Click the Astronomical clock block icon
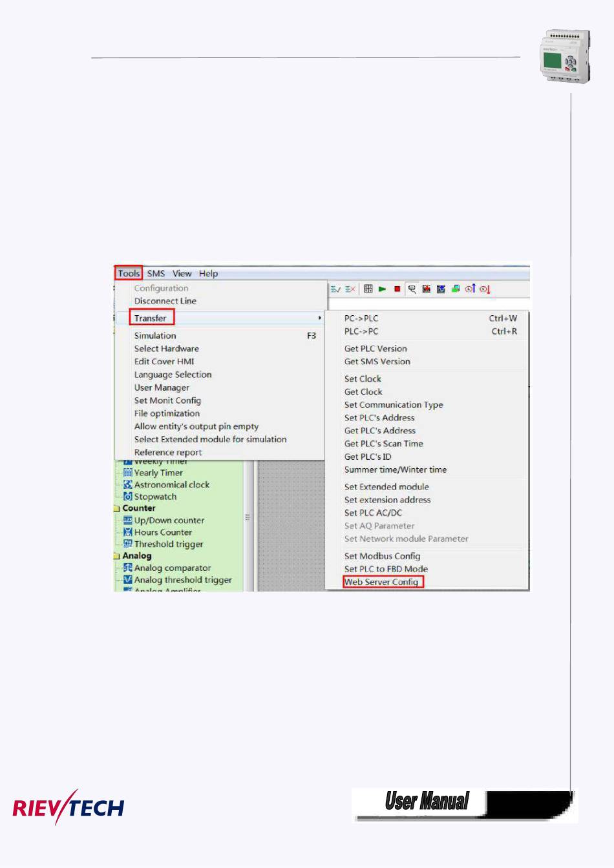 [x=128, y=484]
